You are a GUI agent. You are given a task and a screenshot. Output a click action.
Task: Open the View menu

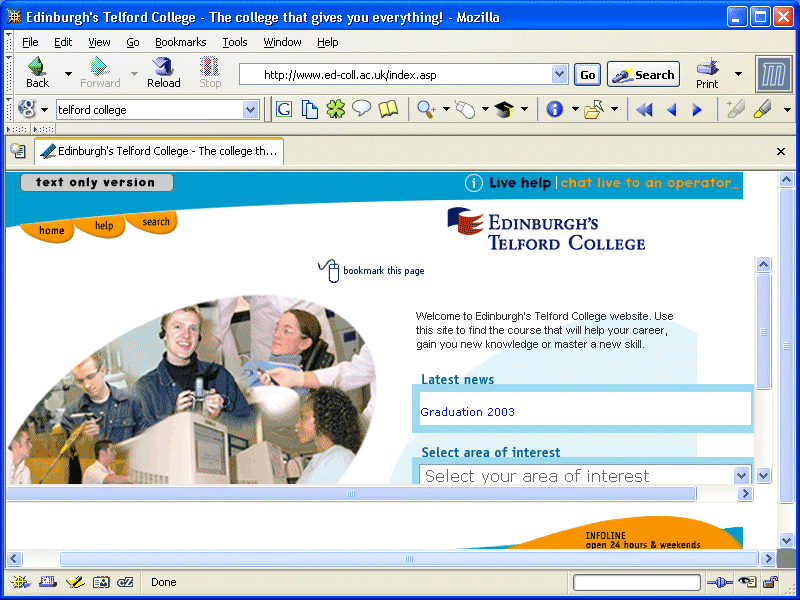pyautogui.click(x=99, y=42)
